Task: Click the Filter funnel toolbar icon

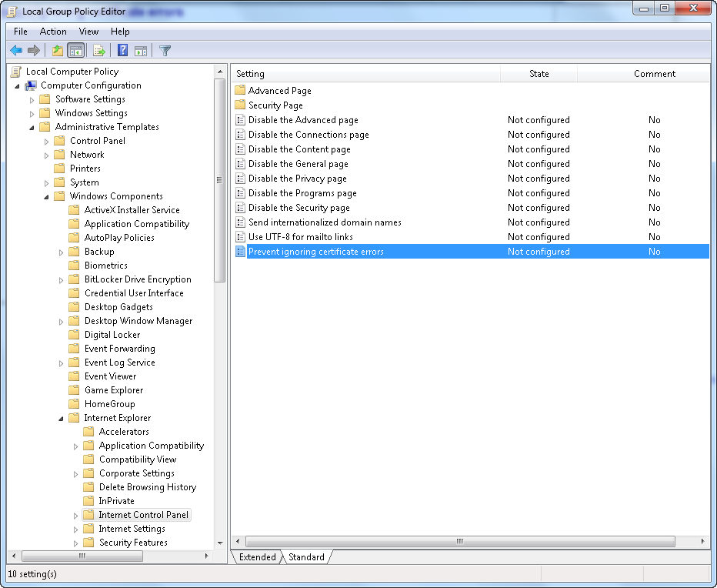Action: click(165, 51)
